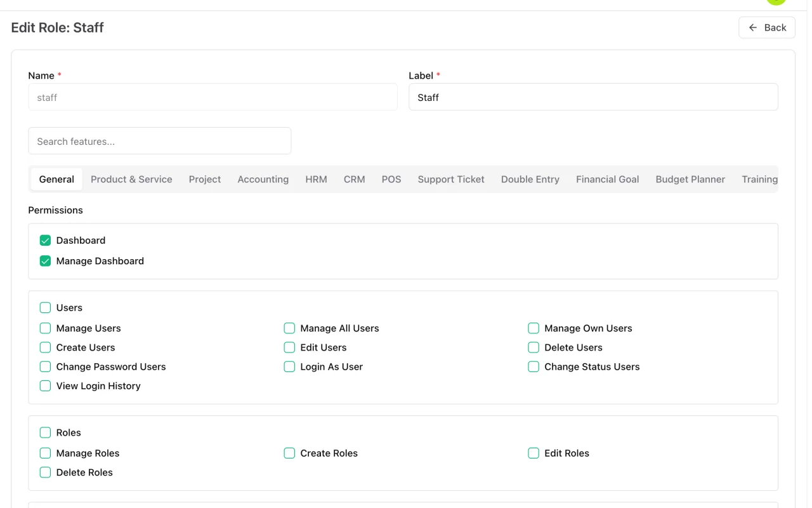Click the Back button
Image resolution: width=812 pixels, height=508 pixels.
[766, 27]
